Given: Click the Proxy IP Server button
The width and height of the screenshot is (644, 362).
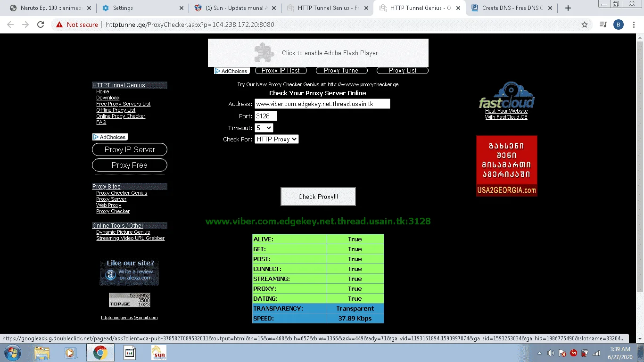Looking at the screenshot, I should pos(130,149).
